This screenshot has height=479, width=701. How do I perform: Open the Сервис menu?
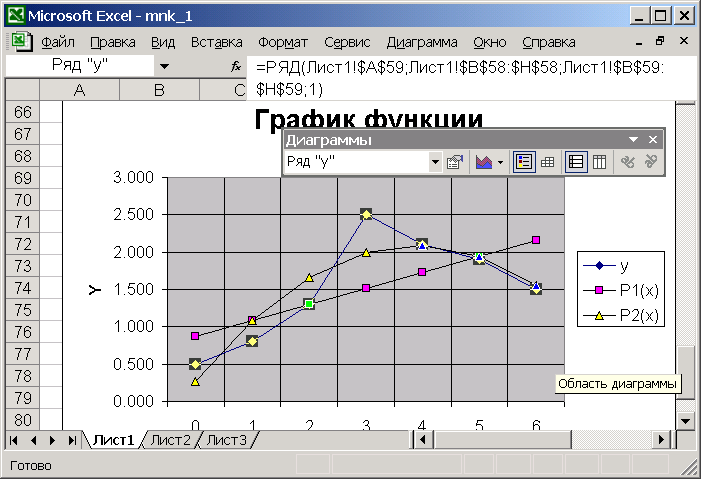click(x=347, y=42)
